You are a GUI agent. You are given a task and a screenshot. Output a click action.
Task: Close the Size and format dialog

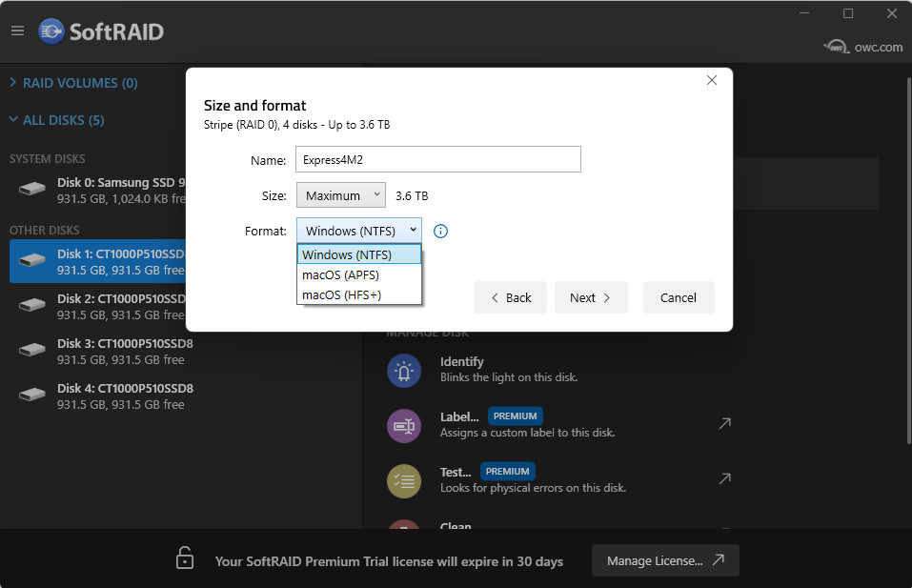click(x=711, y=80)
